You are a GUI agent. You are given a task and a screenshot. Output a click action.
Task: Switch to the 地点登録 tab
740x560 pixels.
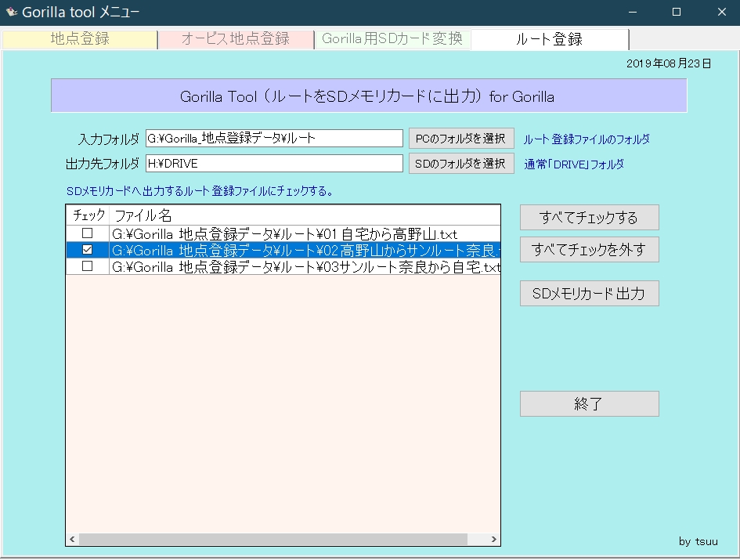(x=79, y=39)
